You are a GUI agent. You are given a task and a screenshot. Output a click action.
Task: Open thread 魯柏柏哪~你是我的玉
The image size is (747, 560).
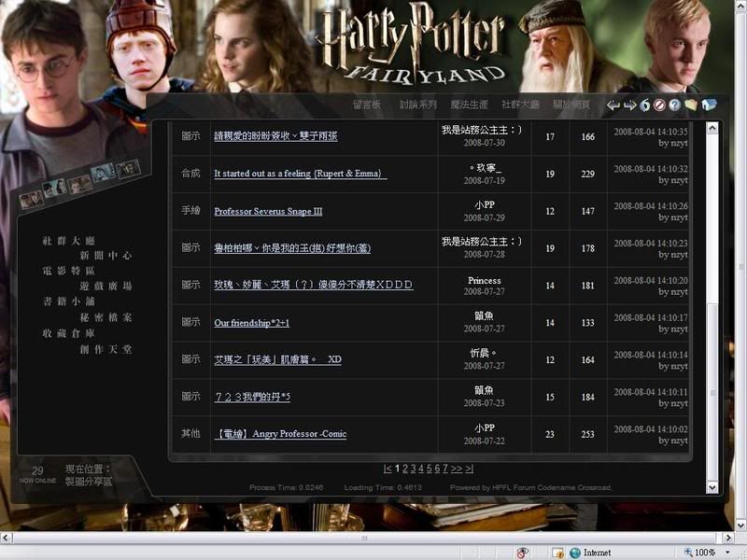[x=292, y=248]
